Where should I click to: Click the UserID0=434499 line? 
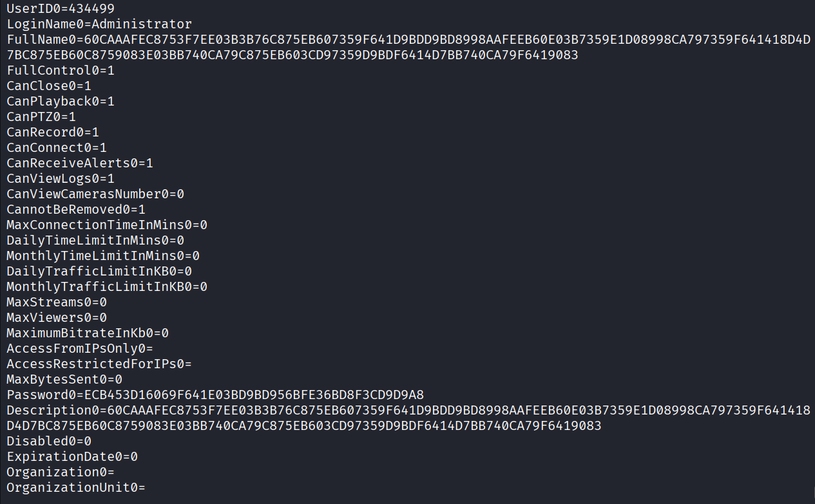tap(61, 8)
